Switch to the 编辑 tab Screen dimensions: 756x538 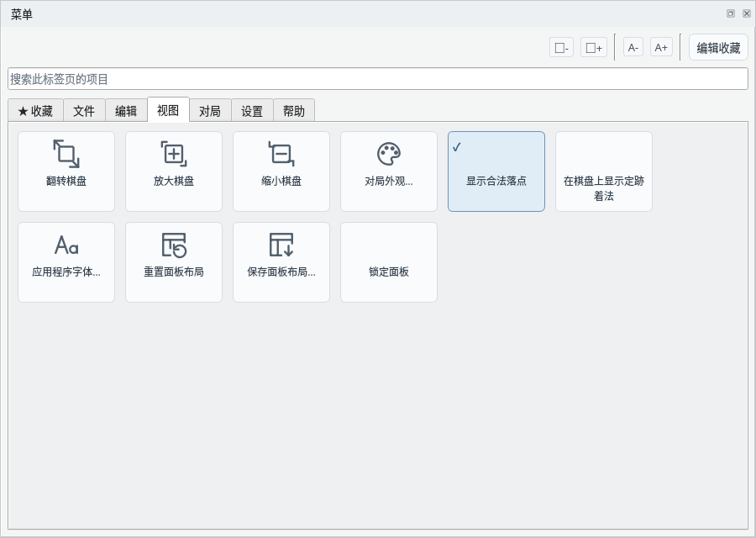[126, 111]
